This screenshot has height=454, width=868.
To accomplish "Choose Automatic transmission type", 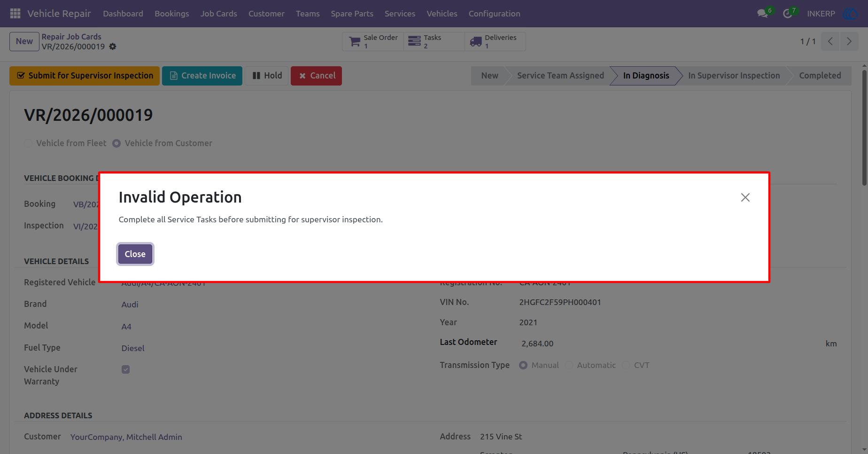I will click(x=569, y=365).
